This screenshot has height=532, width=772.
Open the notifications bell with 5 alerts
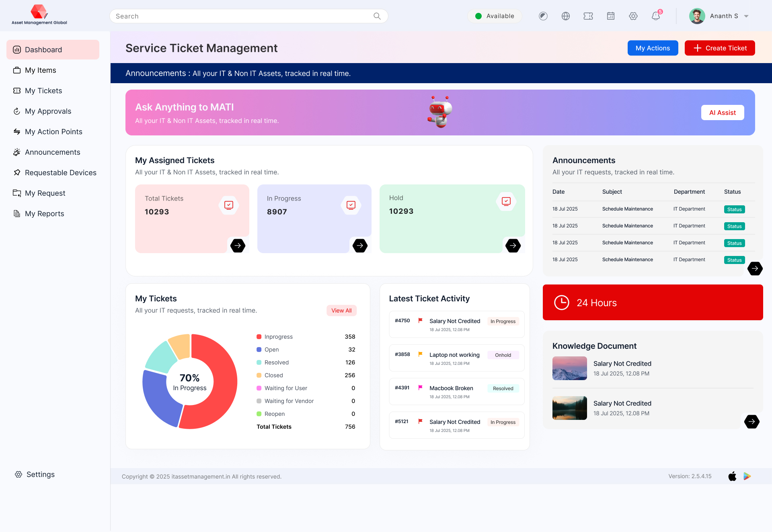coord(655,16)
